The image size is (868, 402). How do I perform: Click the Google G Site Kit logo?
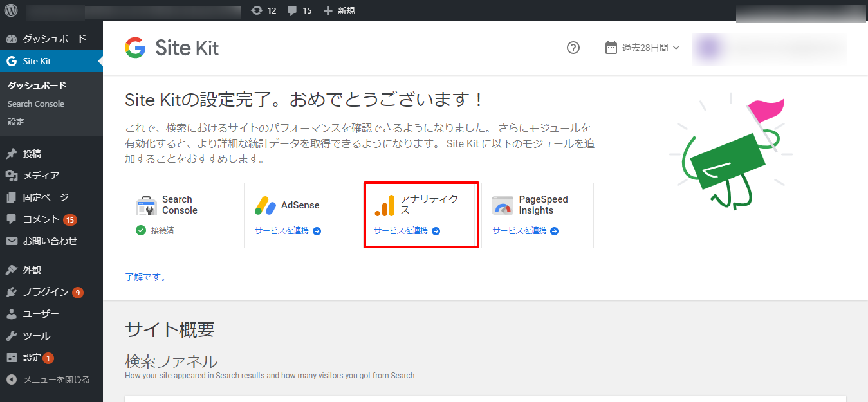[135, 48]
